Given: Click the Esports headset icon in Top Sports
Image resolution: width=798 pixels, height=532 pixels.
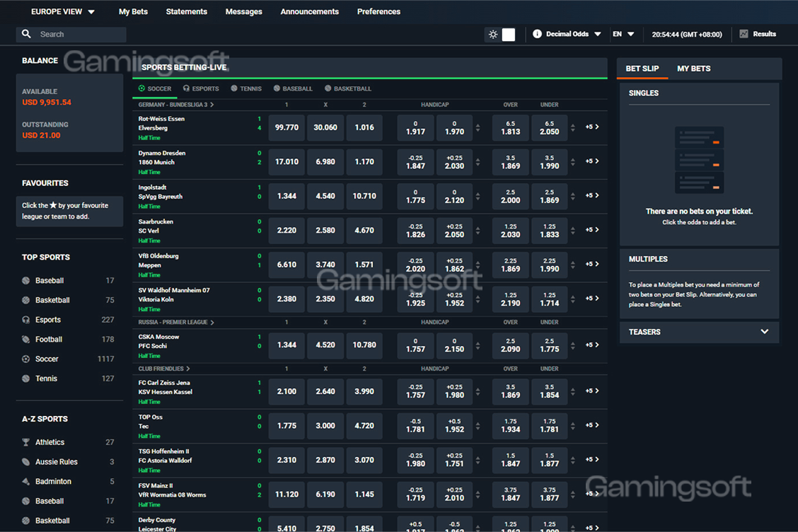Looking at the screenshot, I should pos(26,320).
